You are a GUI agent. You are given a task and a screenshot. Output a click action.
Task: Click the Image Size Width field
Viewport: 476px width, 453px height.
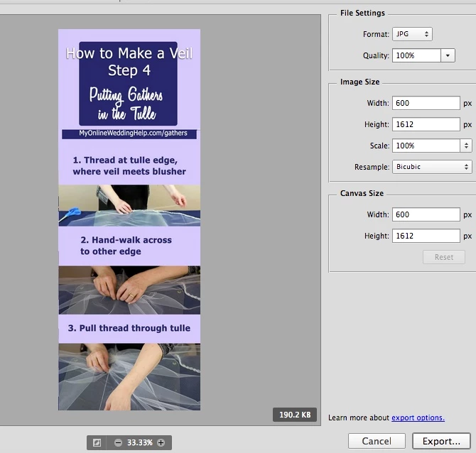(426, 103)
